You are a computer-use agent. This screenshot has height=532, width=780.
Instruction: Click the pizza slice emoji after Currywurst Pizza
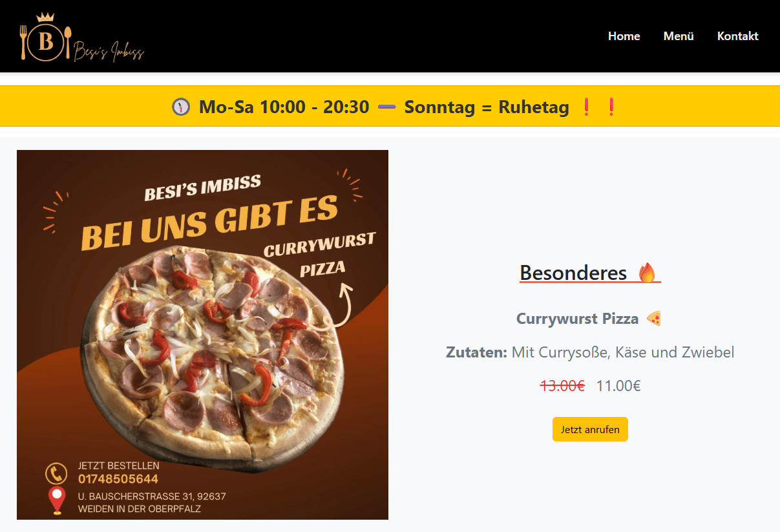(654, 319)
